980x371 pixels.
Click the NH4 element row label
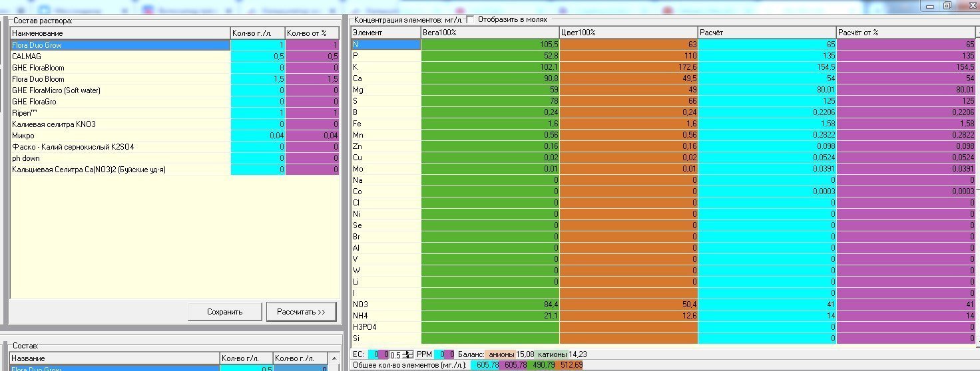386,316
